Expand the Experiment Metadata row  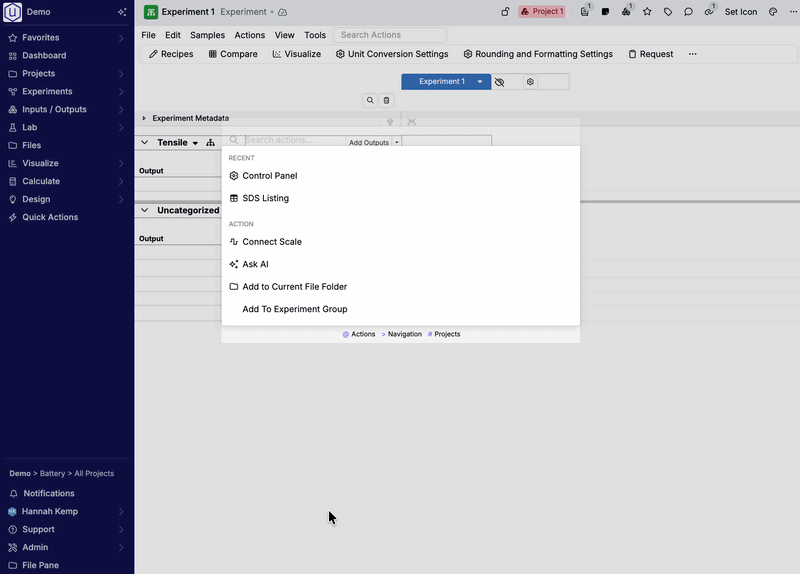[x=144, y=118]
